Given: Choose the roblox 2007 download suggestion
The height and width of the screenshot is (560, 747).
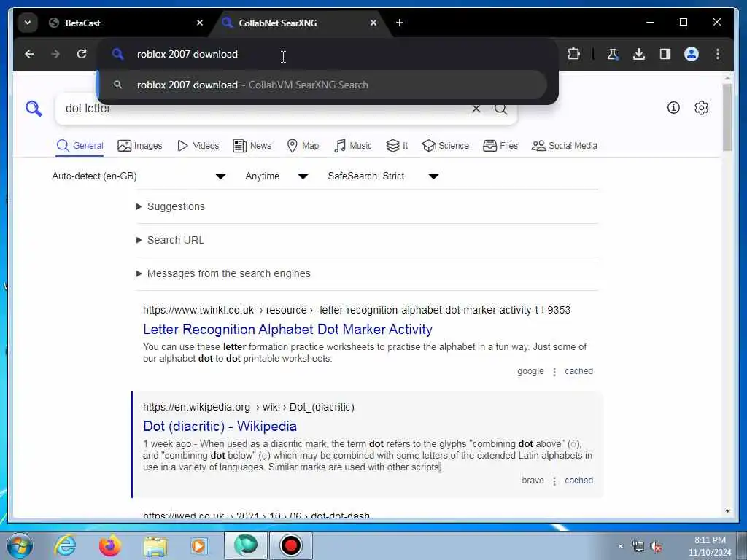Looking at the screenshot, I should (x=322, y=85).
